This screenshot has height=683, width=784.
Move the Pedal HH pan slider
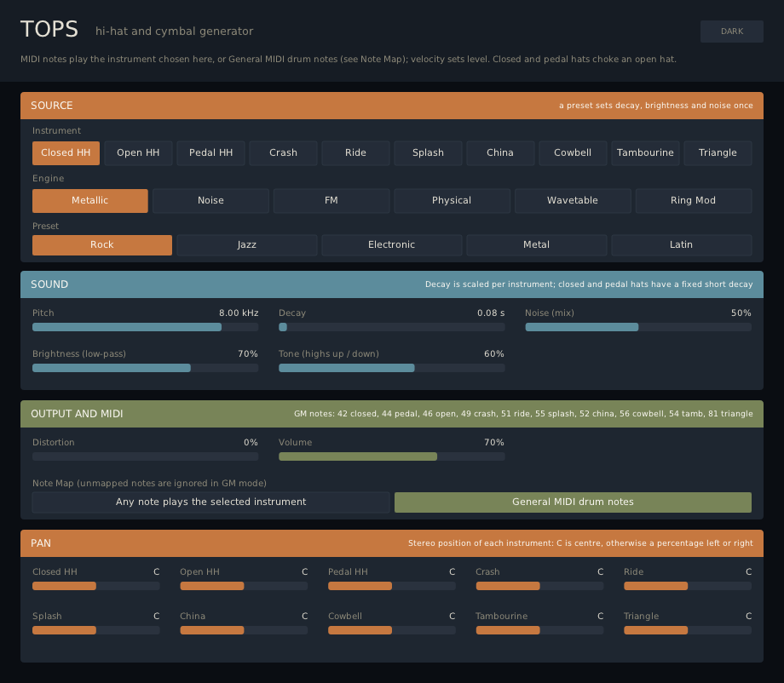click(x=392, y=586)
